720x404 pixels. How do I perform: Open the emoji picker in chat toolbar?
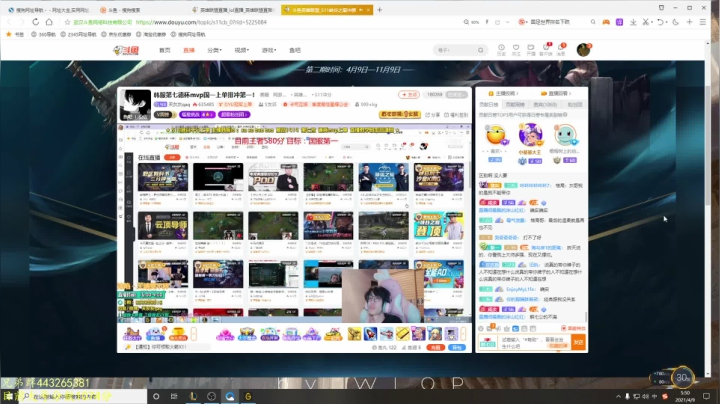(x=481, y=328)
